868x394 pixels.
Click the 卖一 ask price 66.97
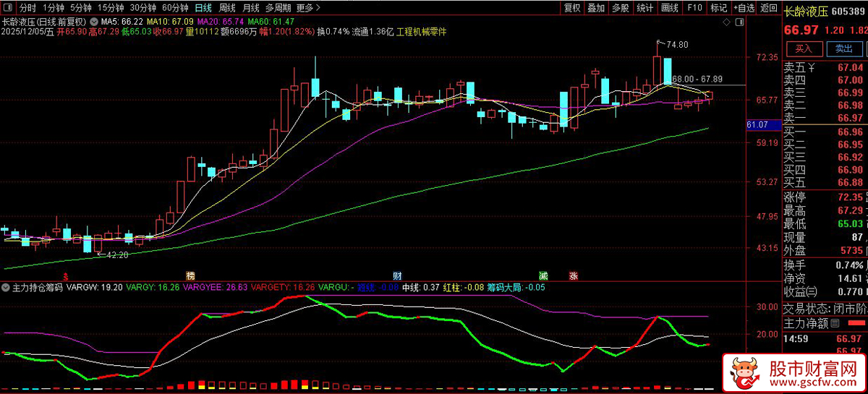[x=850, y=118]
